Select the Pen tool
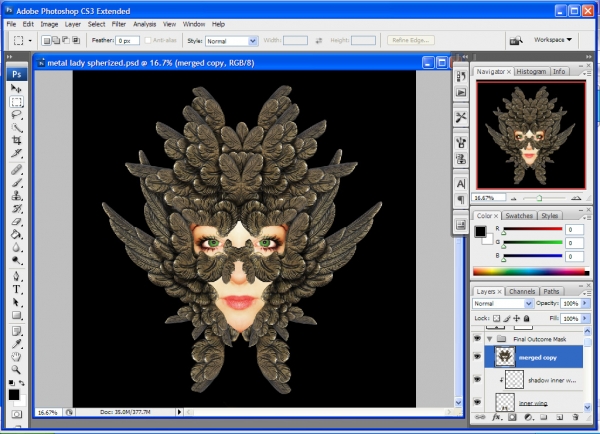 [x=16, y=276]
